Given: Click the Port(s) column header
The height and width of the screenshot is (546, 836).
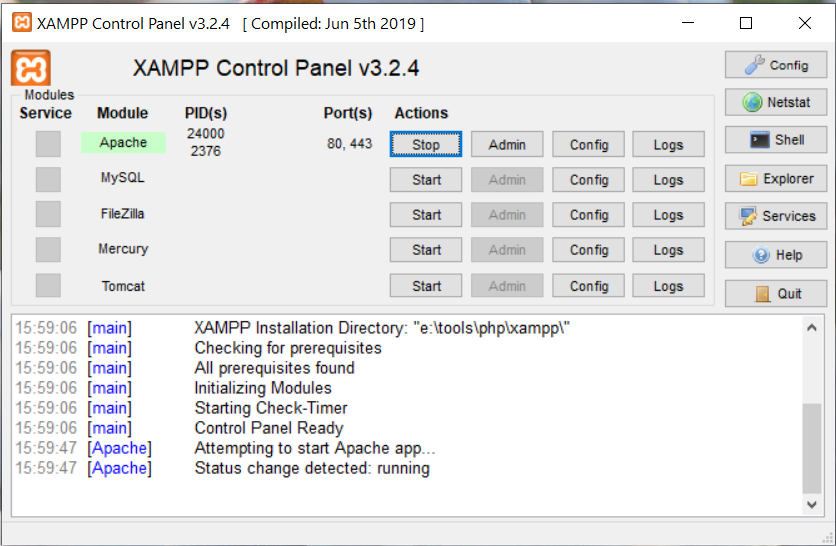Looking at the screenshot, I should pyautogui.click(x=348, y=113).
